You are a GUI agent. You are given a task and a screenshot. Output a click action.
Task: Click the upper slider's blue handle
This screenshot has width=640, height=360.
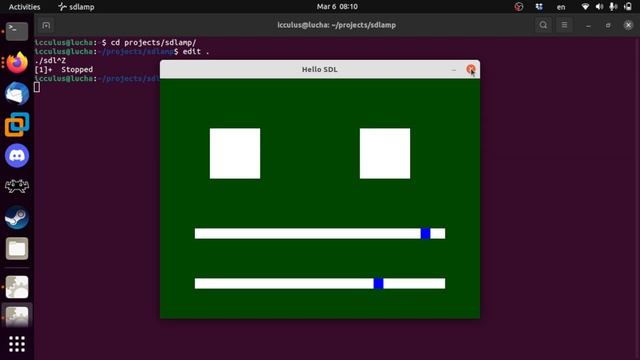point(425,233)
